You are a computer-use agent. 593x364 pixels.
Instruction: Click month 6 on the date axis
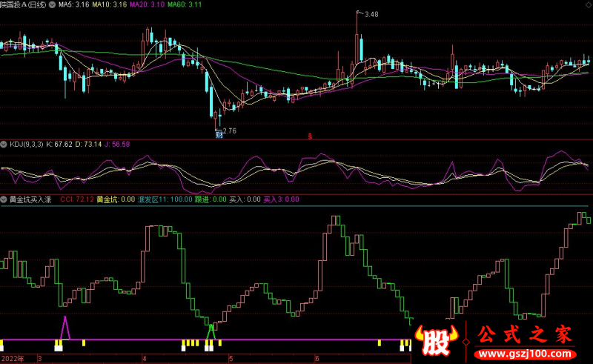(317, 358)
